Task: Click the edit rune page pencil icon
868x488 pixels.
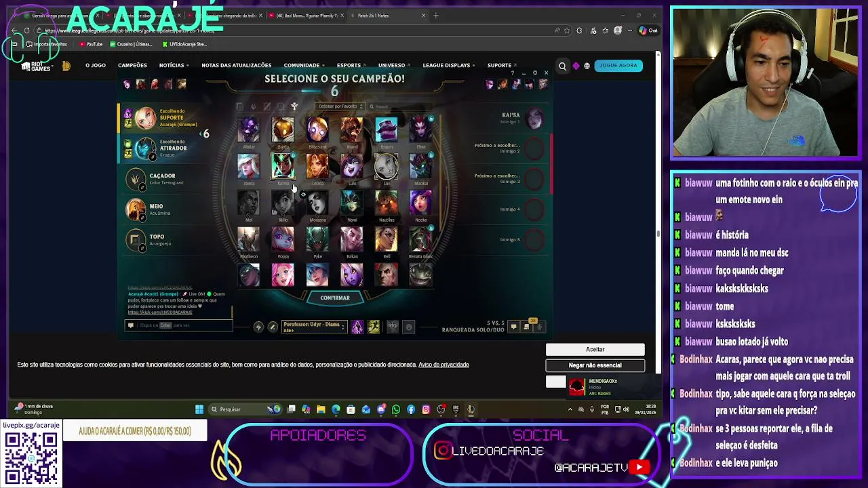Action: (x=273, y=327)
